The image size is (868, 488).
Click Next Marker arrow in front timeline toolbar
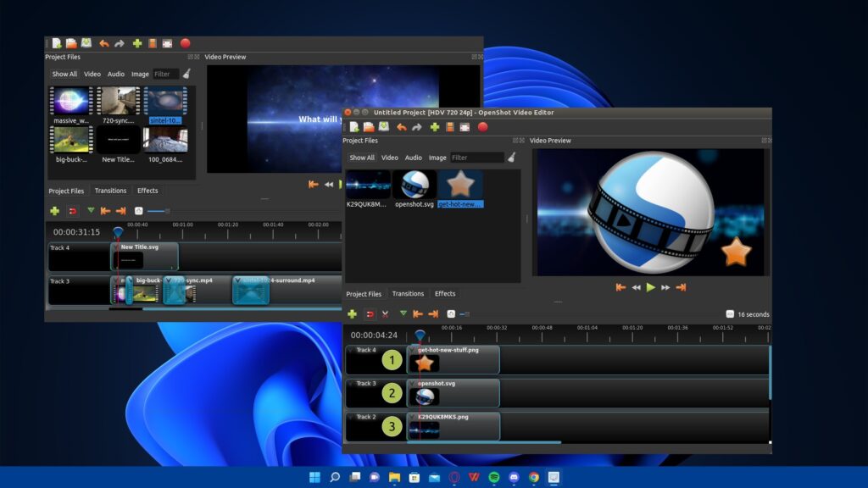433,314
